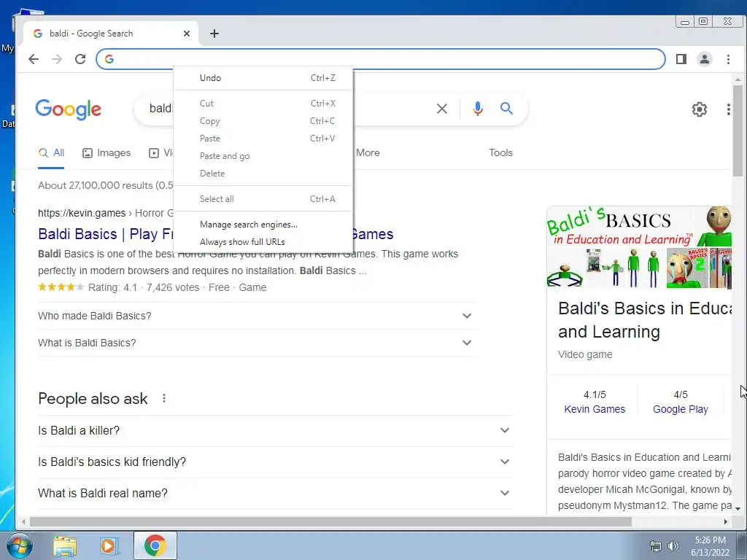Open Google apps dots icon
This screenshot has height=560, width=747.
click(729, 109)
